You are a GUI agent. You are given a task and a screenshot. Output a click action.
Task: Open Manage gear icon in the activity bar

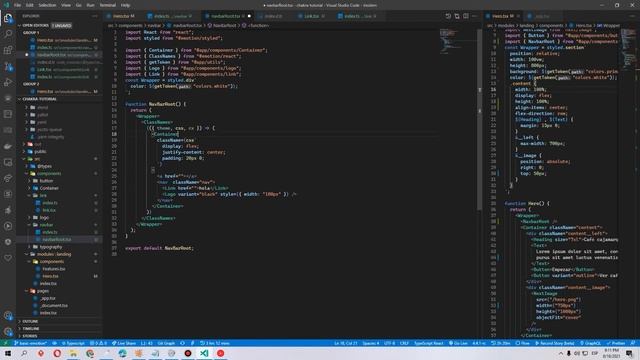(8, 331)
